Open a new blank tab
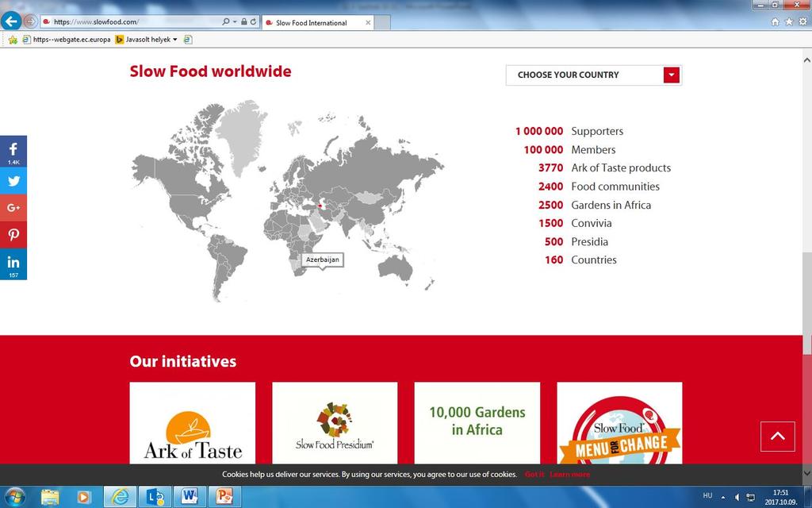Image resolution: width=812 pixels, height=508 pixels. [382, 22]
